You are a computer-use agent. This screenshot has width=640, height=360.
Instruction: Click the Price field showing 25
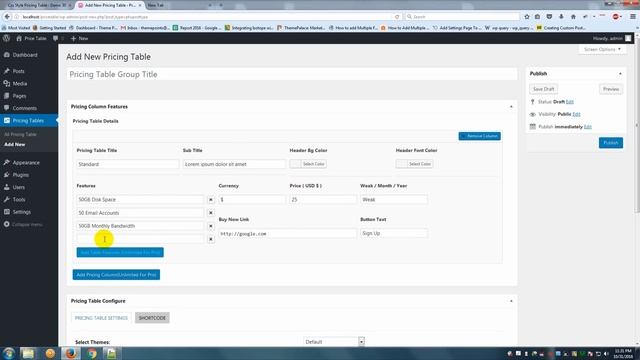pyautogui.click(x=323, y=200)
